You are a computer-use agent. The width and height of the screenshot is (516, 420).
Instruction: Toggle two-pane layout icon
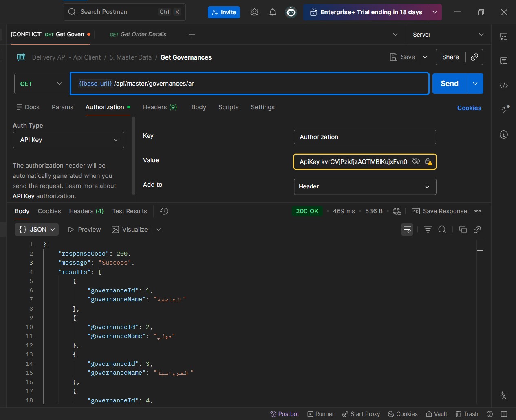[504, 414]
